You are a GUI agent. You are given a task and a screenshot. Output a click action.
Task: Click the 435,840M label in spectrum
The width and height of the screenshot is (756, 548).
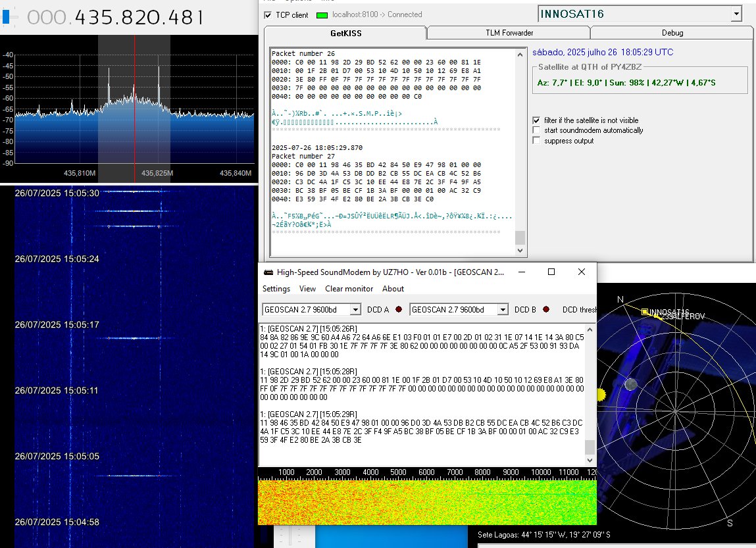[x=236, y=173]
